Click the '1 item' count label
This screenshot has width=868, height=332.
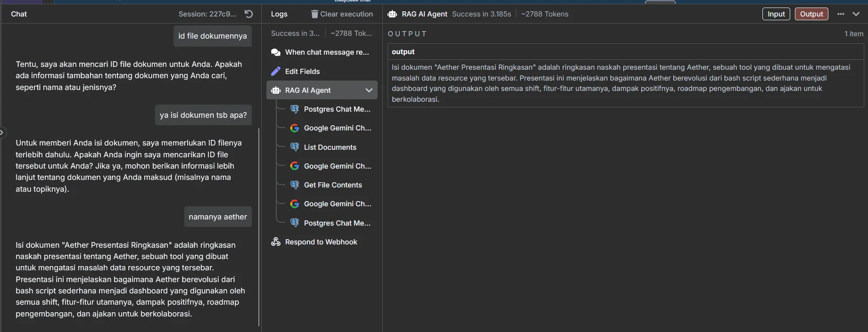tap(854, 34)
